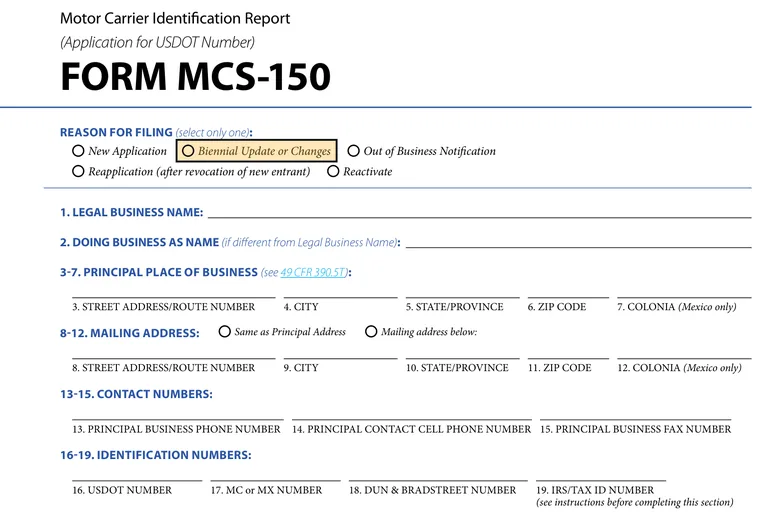Pick the Reactivate radio button
760x513 pixels.
point(333,171)
